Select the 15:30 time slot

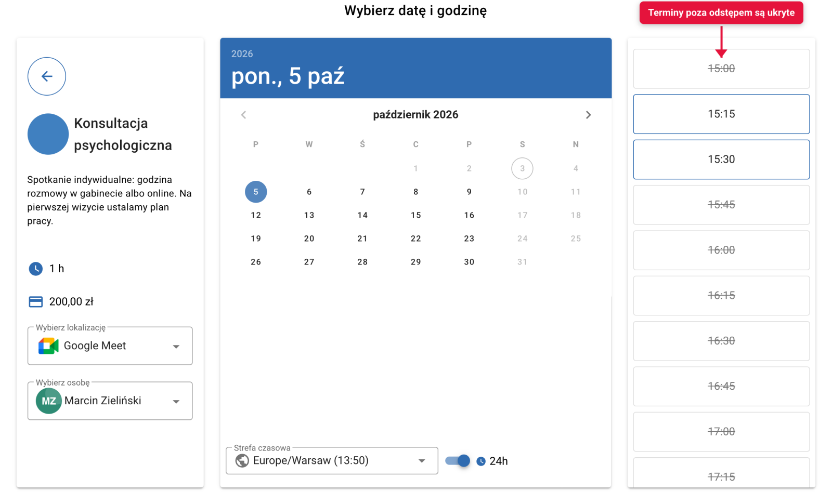click(721, 160)
